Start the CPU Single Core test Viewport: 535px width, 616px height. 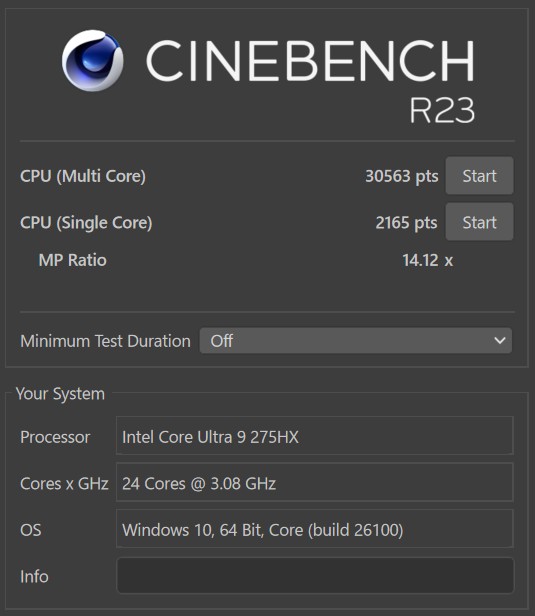(479, 222)
